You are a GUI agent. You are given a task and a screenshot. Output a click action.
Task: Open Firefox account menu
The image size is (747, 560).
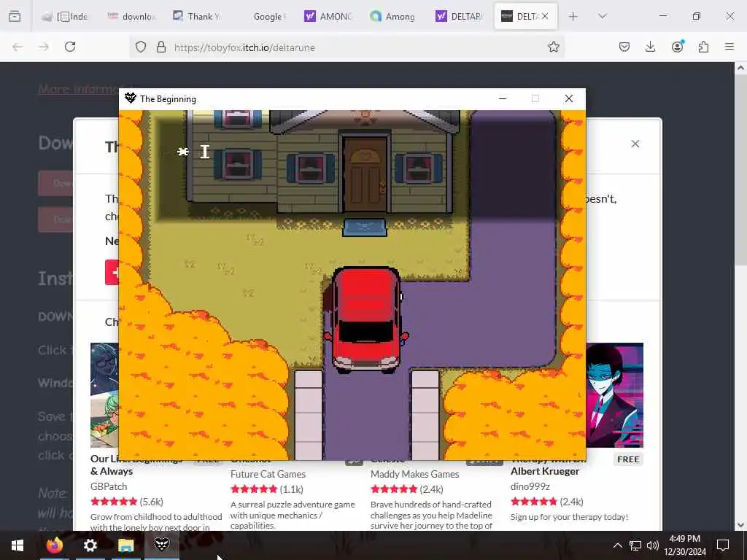coord(677,47)
